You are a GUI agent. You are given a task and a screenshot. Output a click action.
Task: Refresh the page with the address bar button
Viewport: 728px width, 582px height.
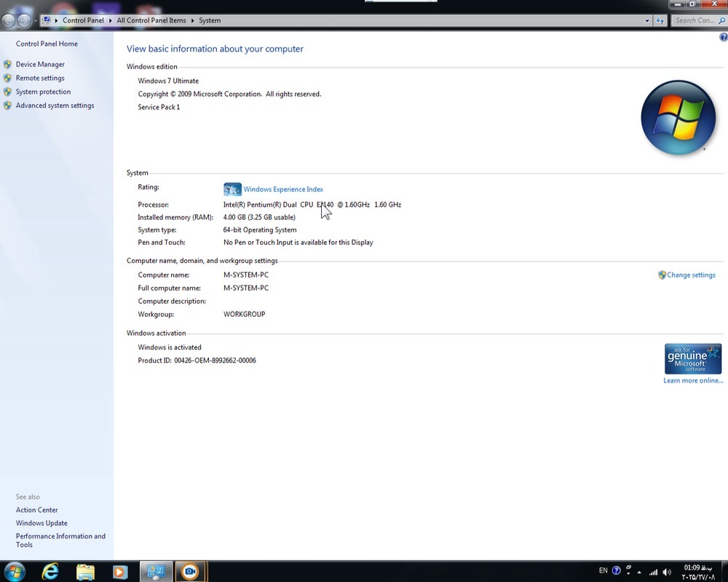tap(660, 20)
